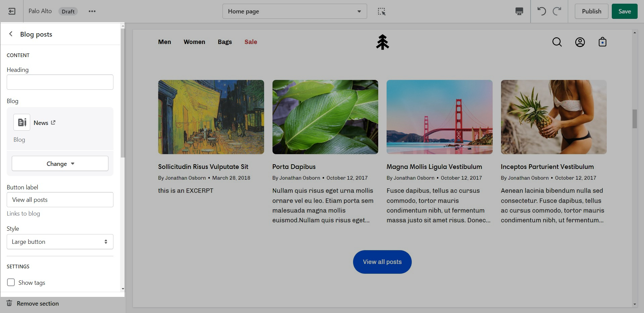Open the Home page template dropdown
644x313 pixels.
(294, 11)
